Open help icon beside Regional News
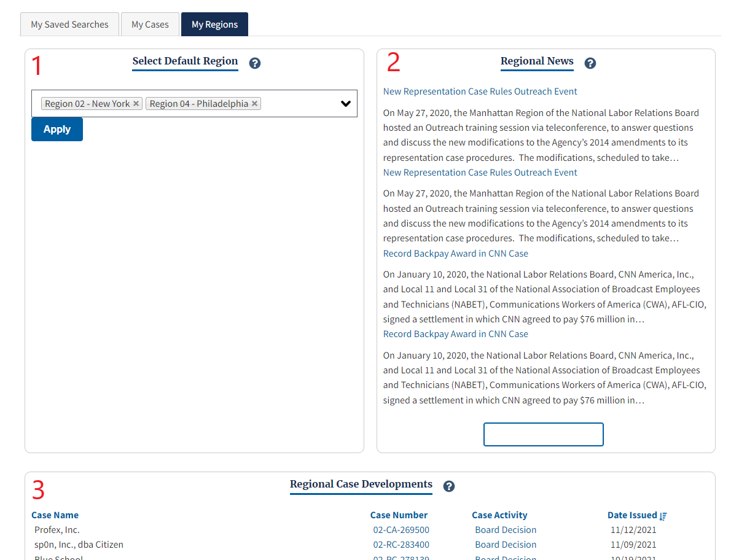Screen dimensions: 739x560 (590, 63)
